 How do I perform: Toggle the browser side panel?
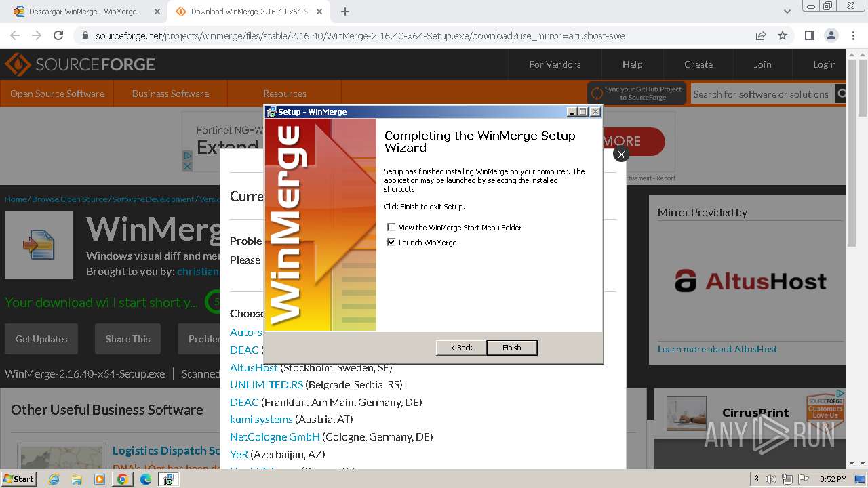809,35
